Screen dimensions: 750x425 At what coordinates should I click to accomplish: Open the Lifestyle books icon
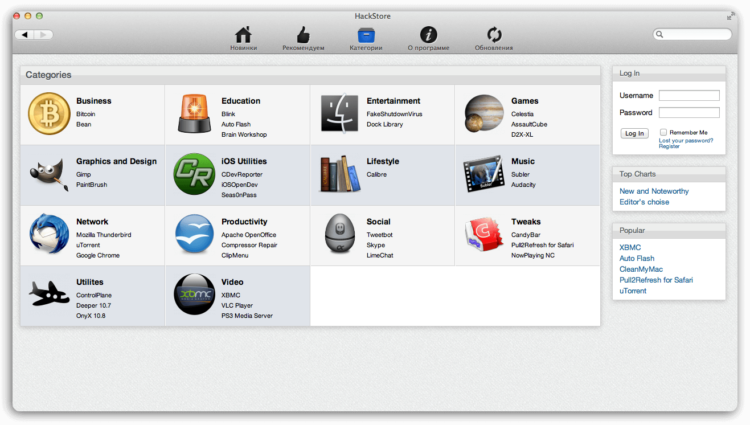339,174
